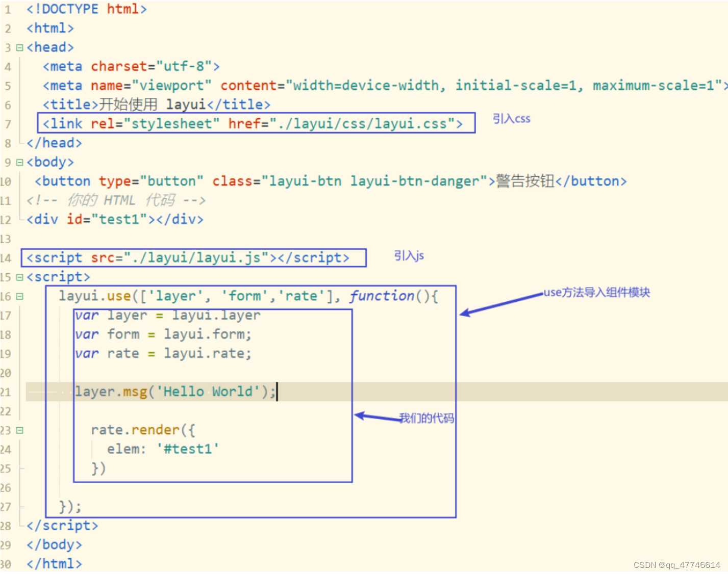Collapse the body tag fold marker
The width and height of the screenshot is (728, 574).
tap(19, 162)
